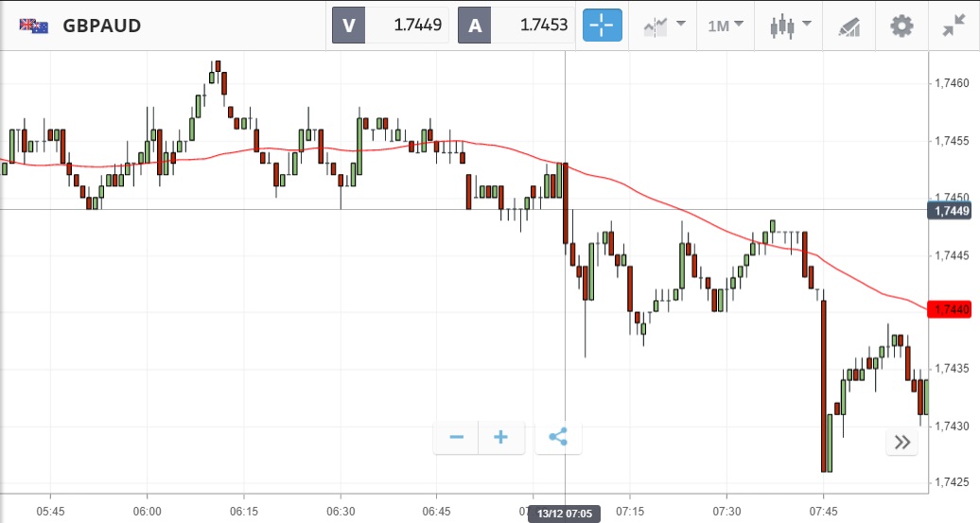Open the compare chart dropdown
This screenshot has width=980, height=523.
[x=665, y=26]
